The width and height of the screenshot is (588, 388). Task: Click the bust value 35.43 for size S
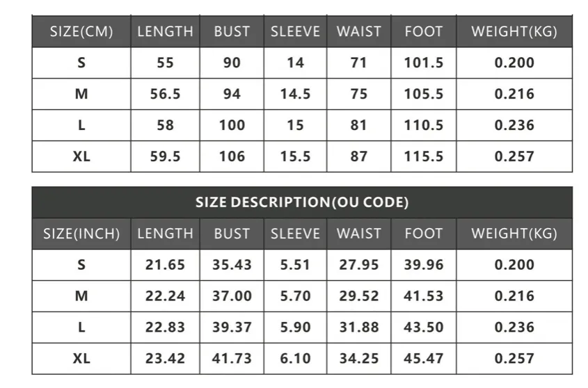point(232,265)
